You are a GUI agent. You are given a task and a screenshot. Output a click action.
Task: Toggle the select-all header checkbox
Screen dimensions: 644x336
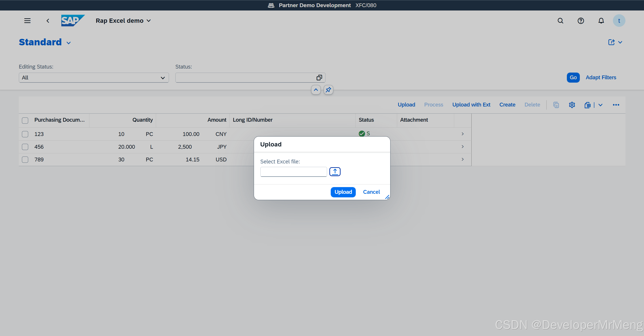click(x=25, y=120)
